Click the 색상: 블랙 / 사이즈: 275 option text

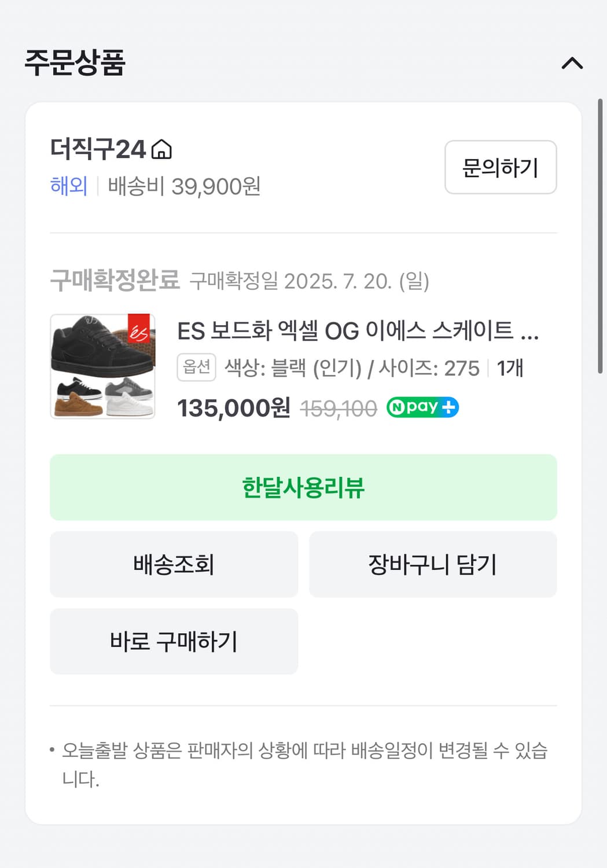352,368
